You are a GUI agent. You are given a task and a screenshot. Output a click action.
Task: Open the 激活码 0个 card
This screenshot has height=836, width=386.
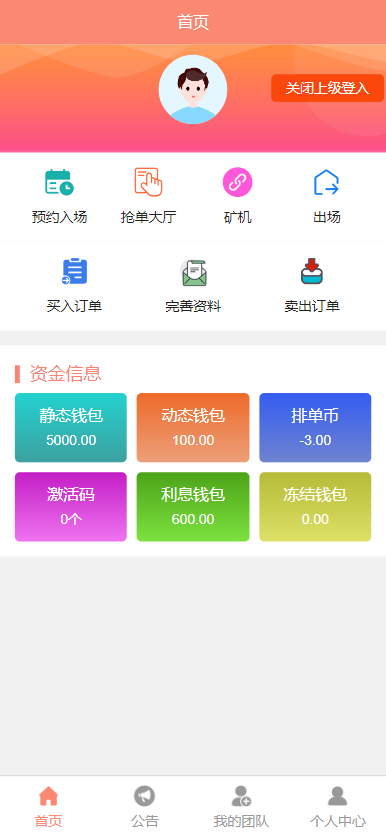[71, 507]
